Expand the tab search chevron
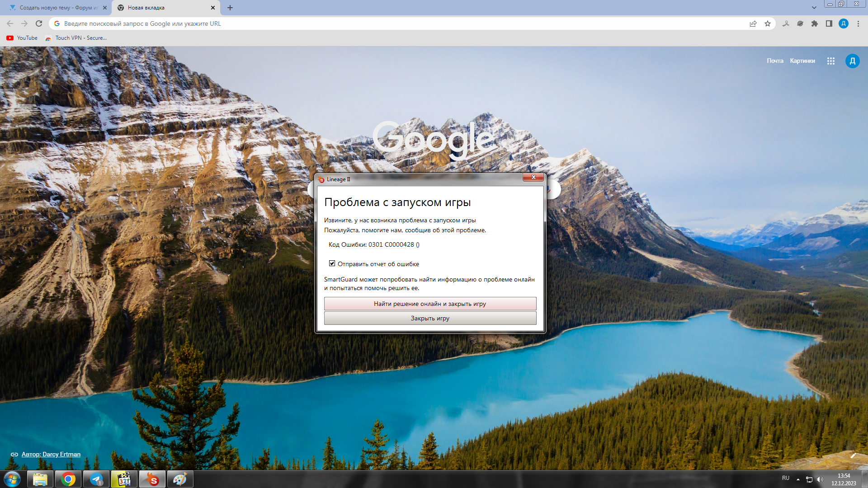The image size is (868, 488). click(x=814, y=8)
